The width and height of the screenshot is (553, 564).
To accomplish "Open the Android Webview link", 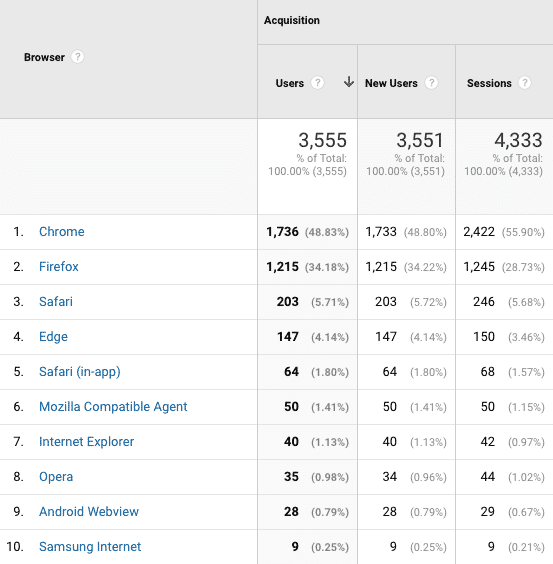I will coord(89,511).
